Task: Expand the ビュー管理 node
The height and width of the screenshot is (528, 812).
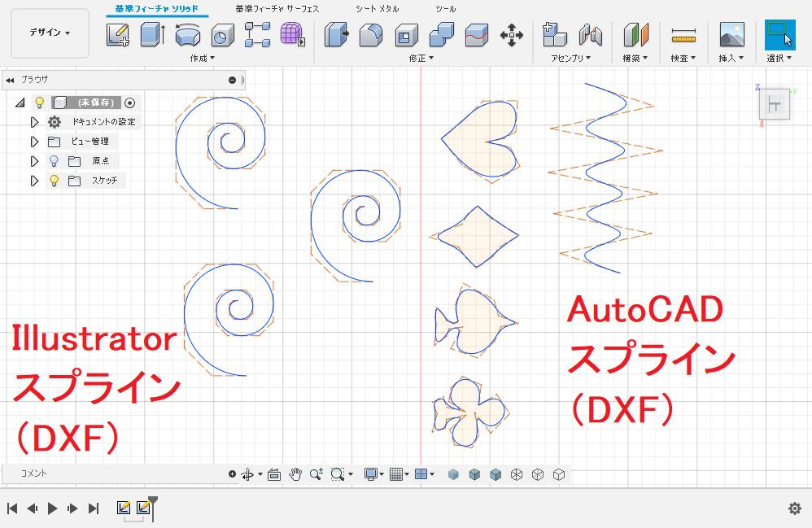Action: [34, 142]
